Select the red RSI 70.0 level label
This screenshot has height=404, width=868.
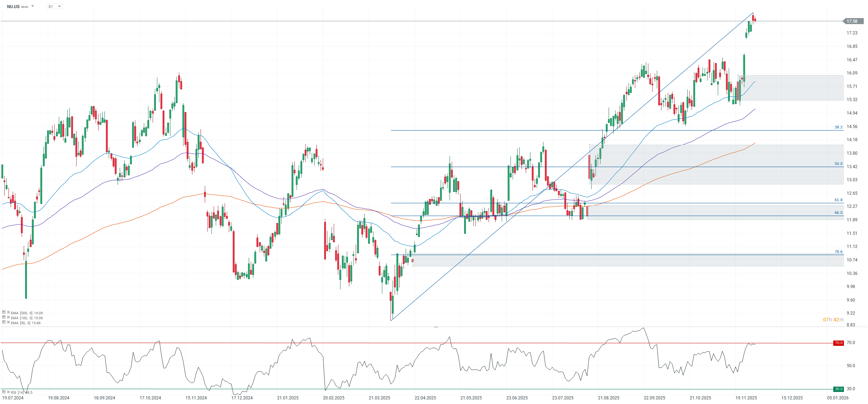coord(838,343)
